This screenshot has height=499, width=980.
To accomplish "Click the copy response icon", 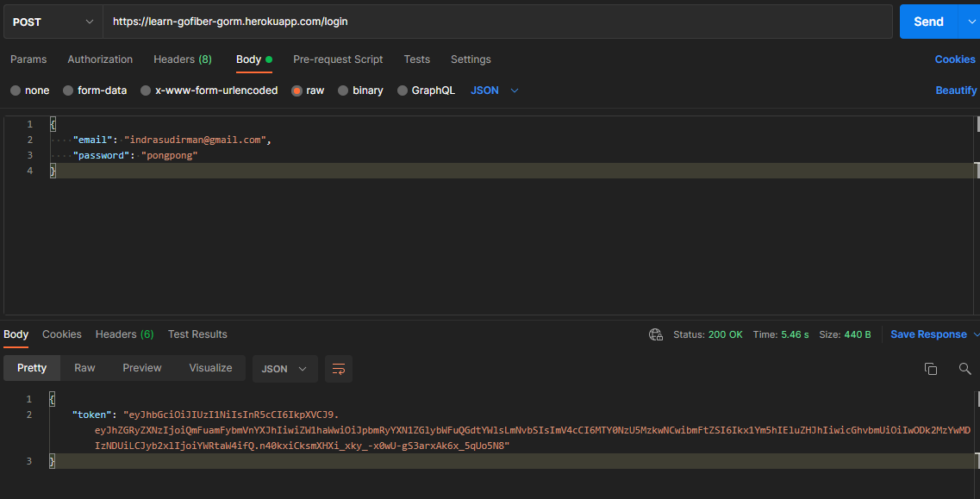I will [x=931, y=369].
